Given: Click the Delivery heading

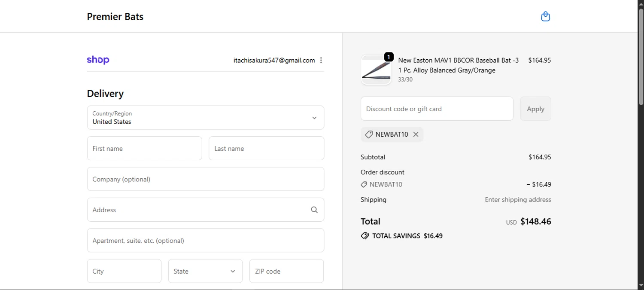Looking at the screenshot, I should point(105,94).
